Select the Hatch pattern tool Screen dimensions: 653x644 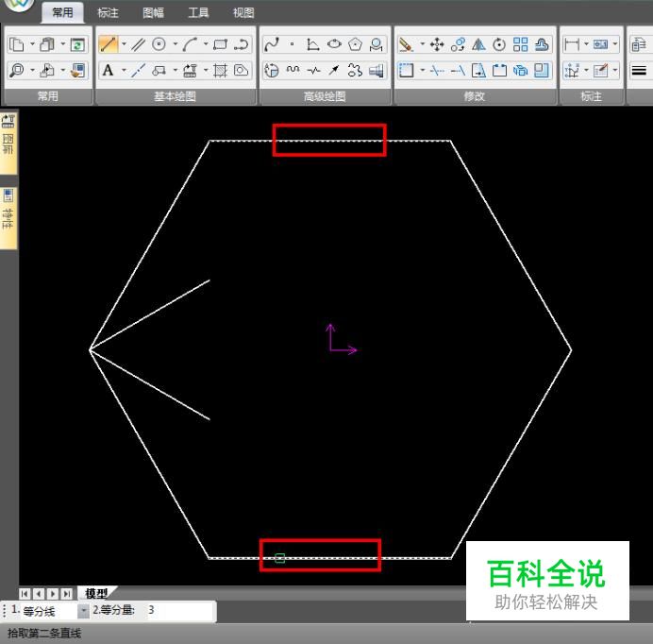pyautogui.click(x=220, y=71)
